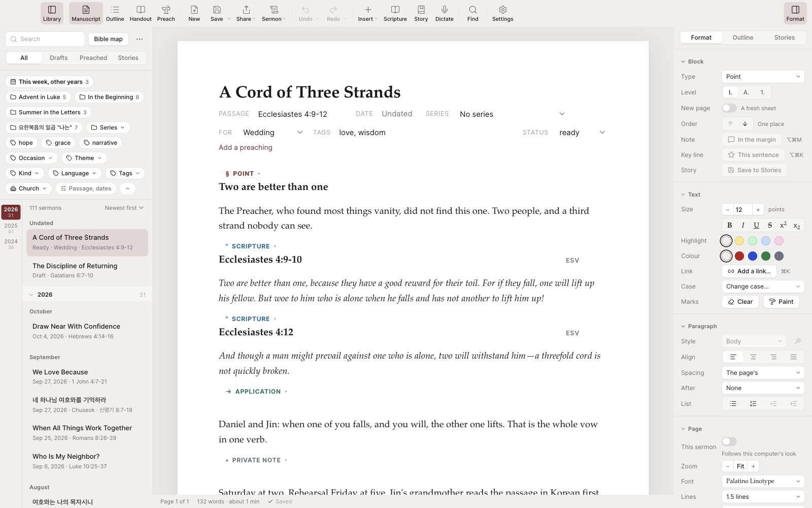
Task: Open the Newest first sort dropdown
Action: [x=124, y=208]
